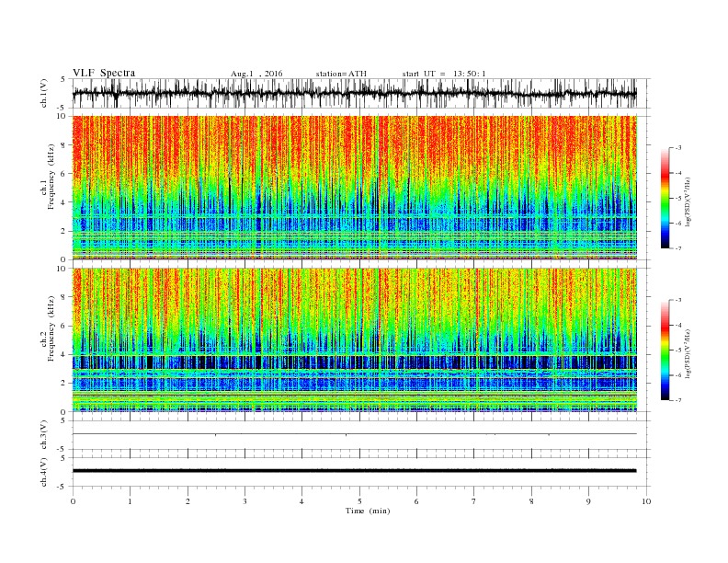Image resolution: width=728 pixels, height=563 pixels.
Task: Click the time axis tick label '3'
Action: click(x=245, y=501)
